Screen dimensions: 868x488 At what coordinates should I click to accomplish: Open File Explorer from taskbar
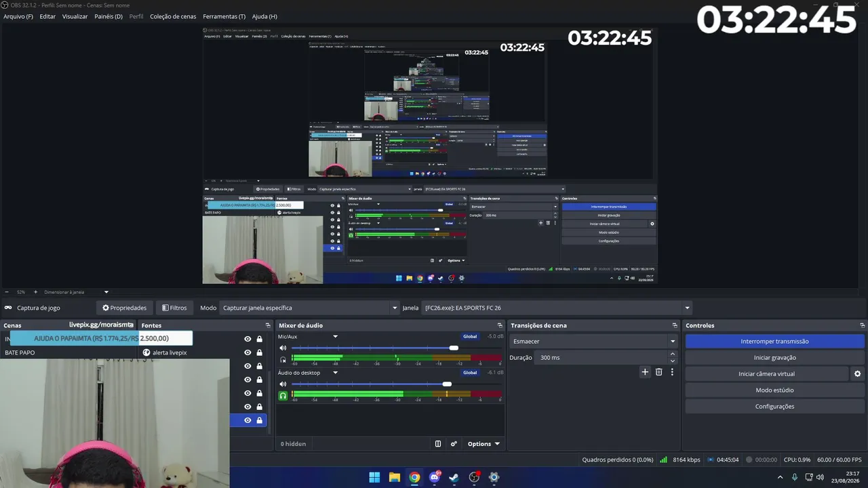click(394, 477)
